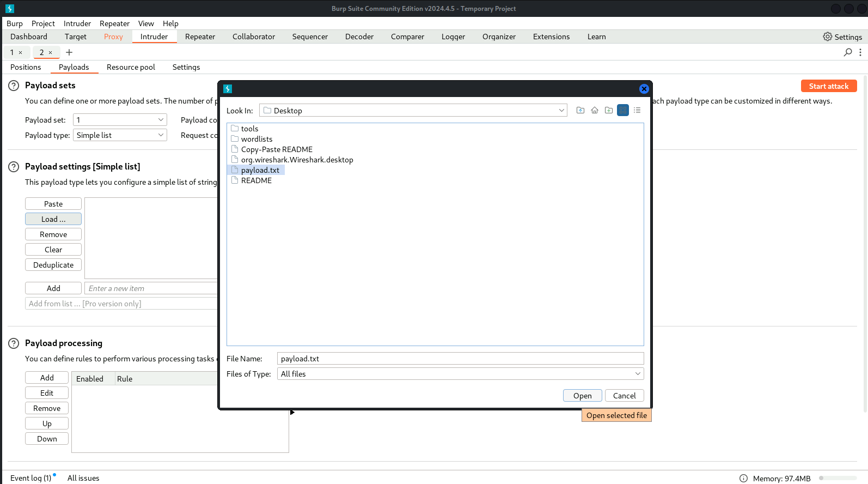
Task: Open the Organizer tab
Action: click(x=499, y=37)
